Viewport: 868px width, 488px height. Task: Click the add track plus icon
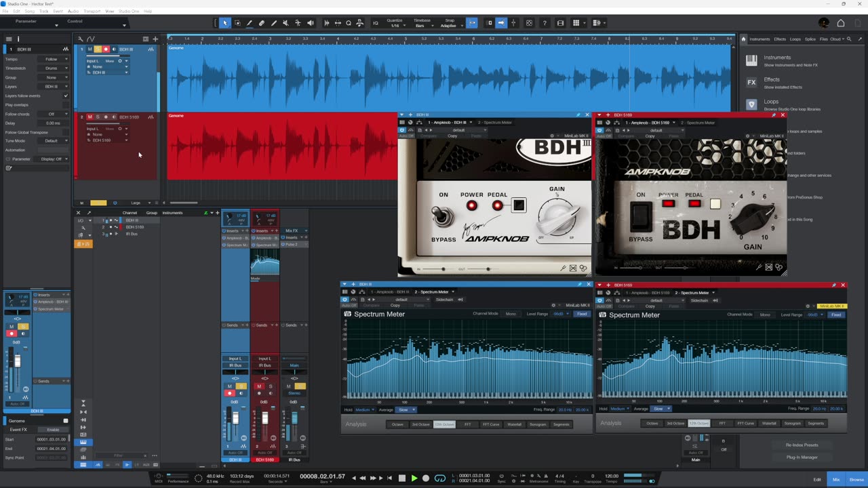155,39
